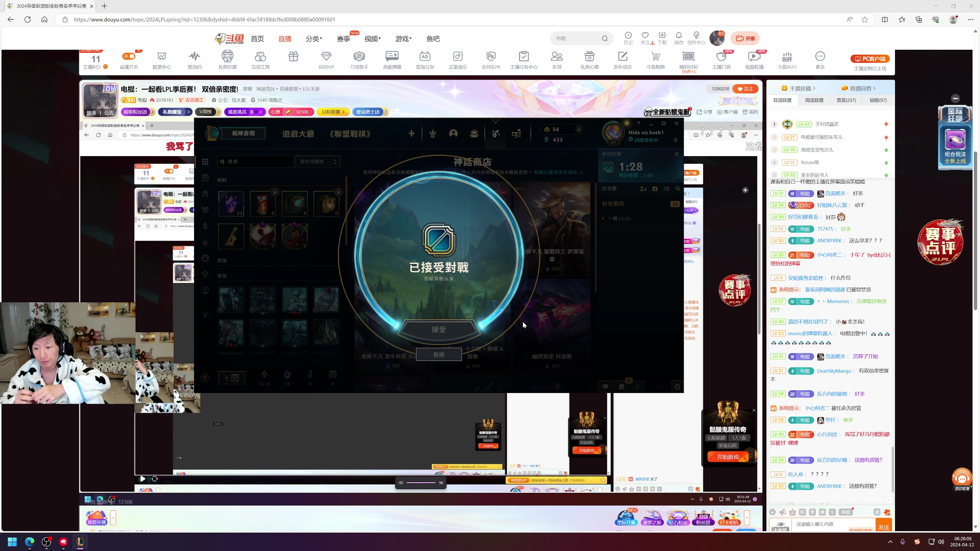Open the 斗鱼BUFF icon
The height and width of the screenshot is (551, 980).
pos(787,60)
